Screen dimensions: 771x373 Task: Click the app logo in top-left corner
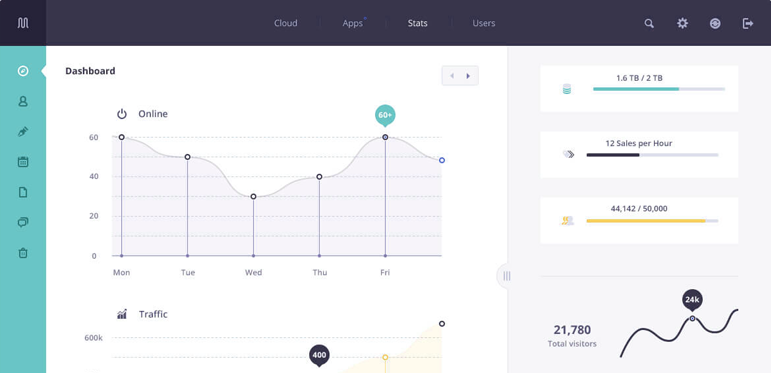[23, 23]
